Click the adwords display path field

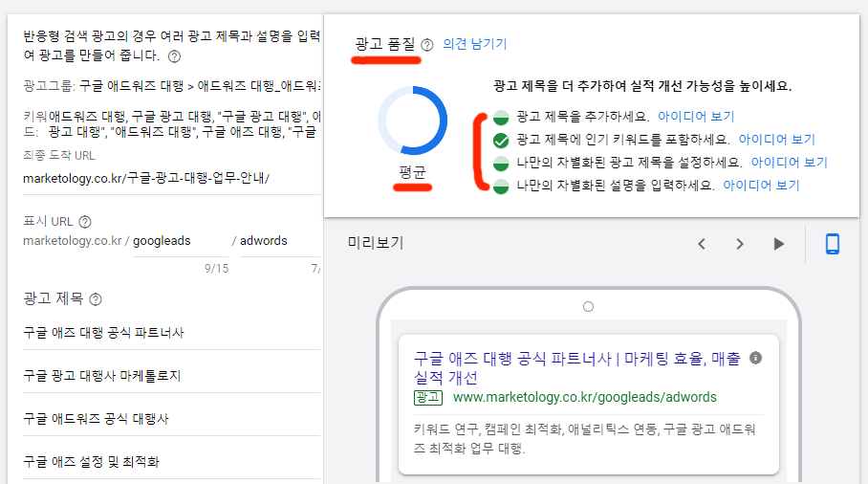coord(279,241)
